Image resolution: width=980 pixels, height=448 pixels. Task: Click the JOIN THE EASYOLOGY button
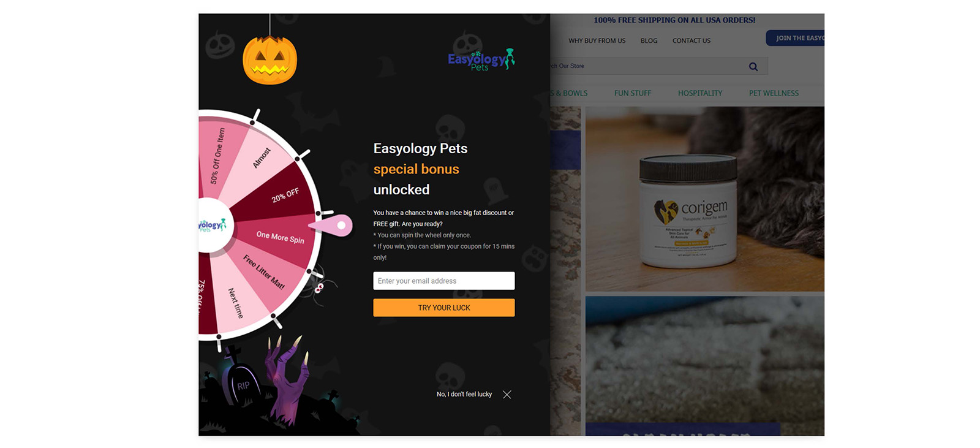point(795,38)
